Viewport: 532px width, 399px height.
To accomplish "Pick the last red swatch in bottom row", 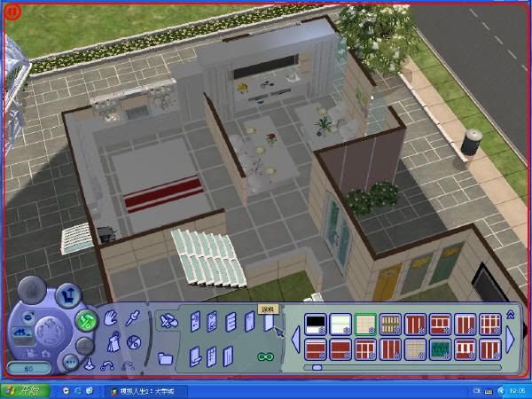I will (490, 349).
